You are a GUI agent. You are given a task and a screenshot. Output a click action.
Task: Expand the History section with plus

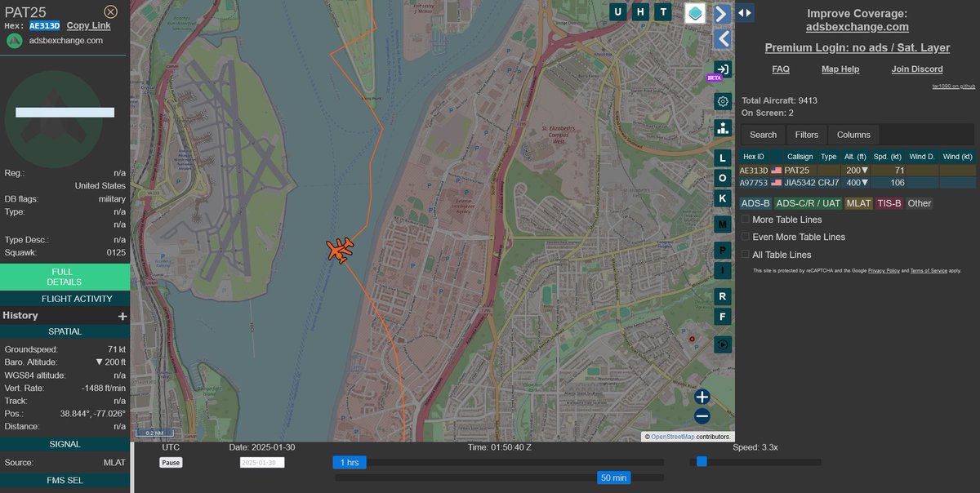[122, 316]
